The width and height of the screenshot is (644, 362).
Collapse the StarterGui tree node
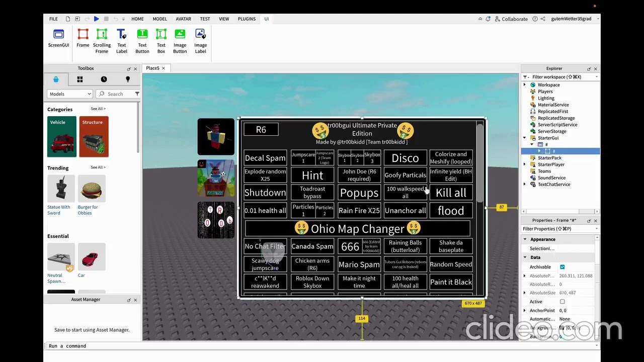pos(525,138)
